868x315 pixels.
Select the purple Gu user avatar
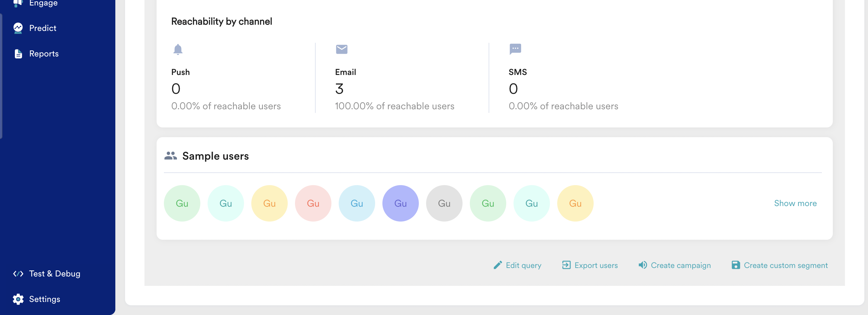tap(400, 203)
